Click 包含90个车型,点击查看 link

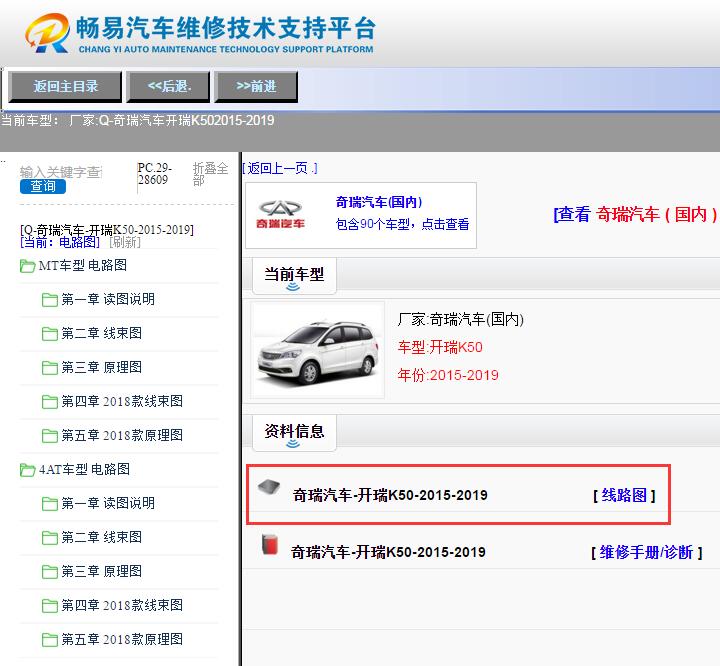403,224
